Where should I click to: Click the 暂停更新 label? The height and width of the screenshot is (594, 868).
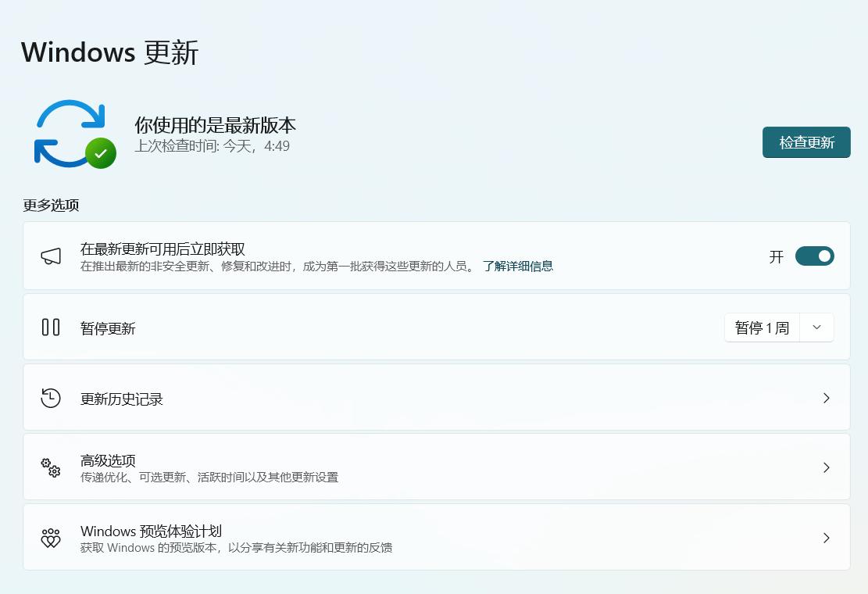click(x=108, y=329)
